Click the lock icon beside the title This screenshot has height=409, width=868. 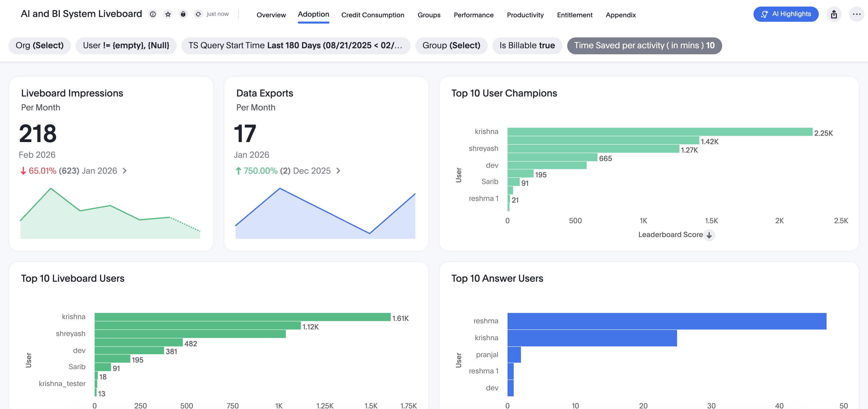(183, 14)
